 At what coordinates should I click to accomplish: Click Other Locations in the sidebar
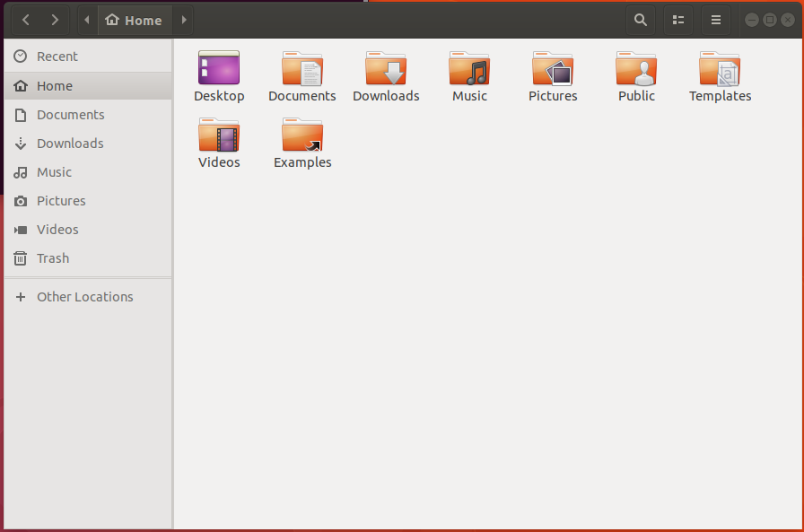(x=88, y=297)
